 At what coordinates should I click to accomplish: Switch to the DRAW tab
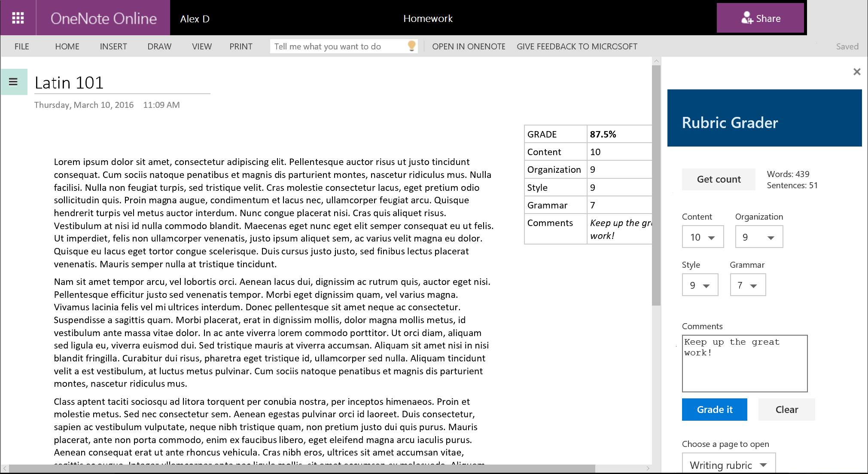tap(159, 46)
